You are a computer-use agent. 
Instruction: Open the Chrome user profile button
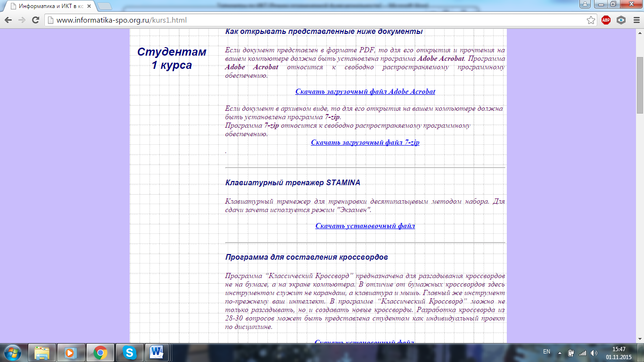pyautogui.click(x=585, y=4)
